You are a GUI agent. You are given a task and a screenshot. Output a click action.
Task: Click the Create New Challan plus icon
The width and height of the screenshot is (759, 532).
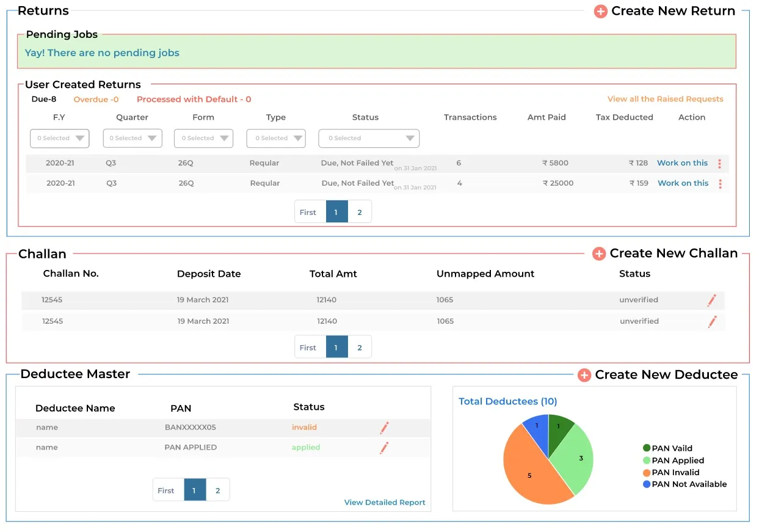pyautogui.click(x=599, y=253)
